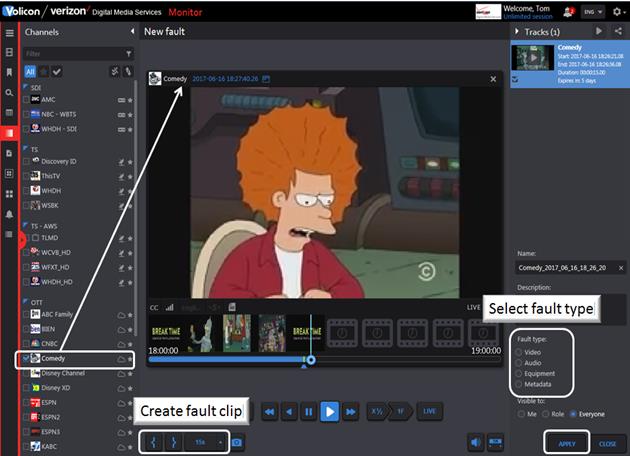Set half speed with the X½ button
The image size is (630, 456).
pos(377,411)
